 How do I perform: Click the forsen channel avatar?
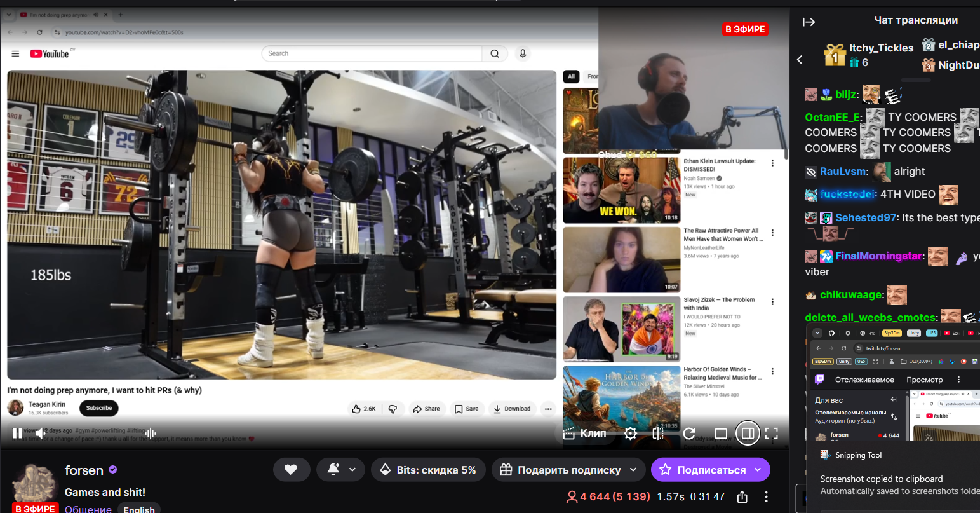[x=36, y=483]
